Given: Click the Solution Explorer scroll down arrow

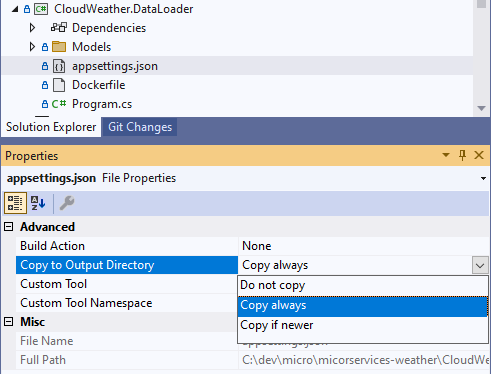Looking at the screenshot, I should pyautogui.click(x=481, y=108).
